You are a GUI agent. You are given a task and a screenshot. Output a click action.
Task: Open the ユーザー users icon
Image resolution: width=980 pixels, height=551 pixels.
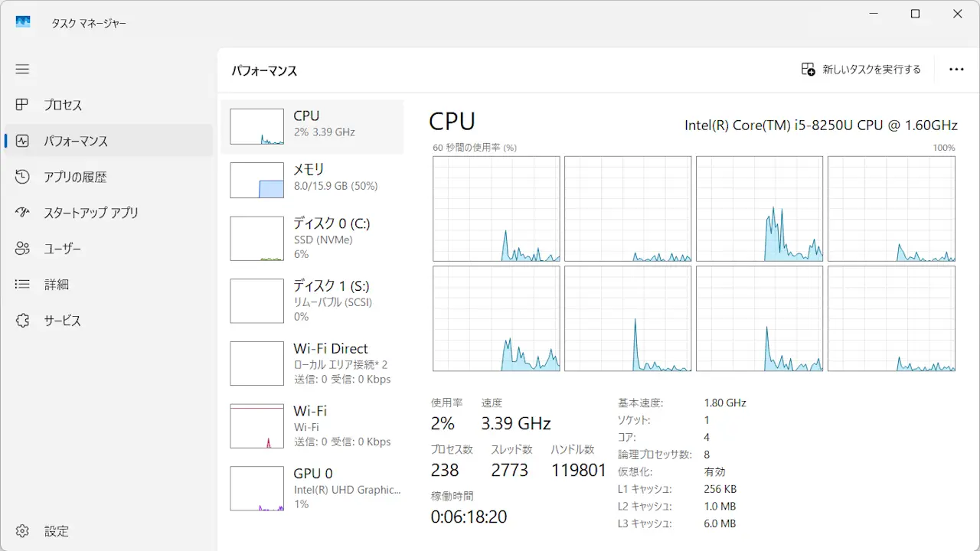coord(22,249)
